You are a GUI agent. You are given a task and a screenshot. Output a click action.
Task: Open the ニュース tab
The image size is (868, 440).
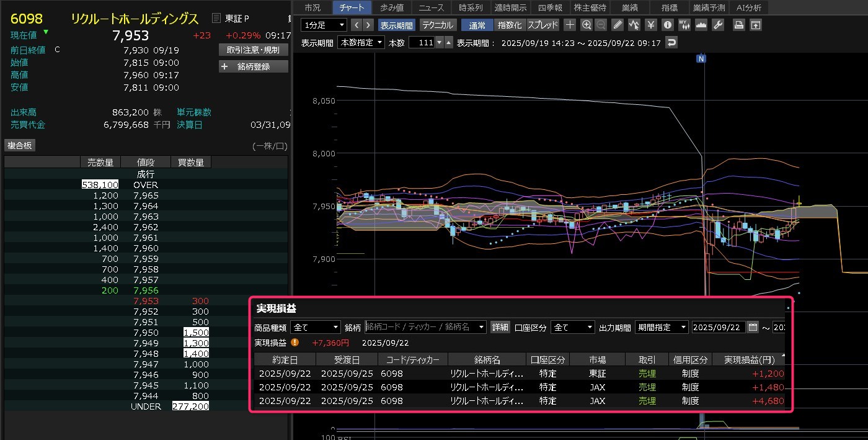click(x=432, y=7)
